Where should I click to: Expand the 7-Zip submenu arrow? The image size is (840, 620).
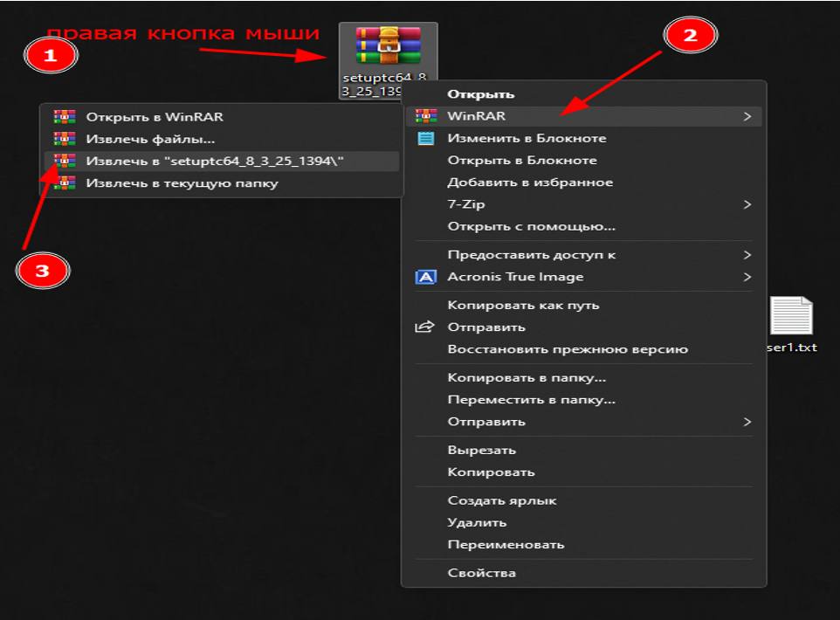point(747,204)
